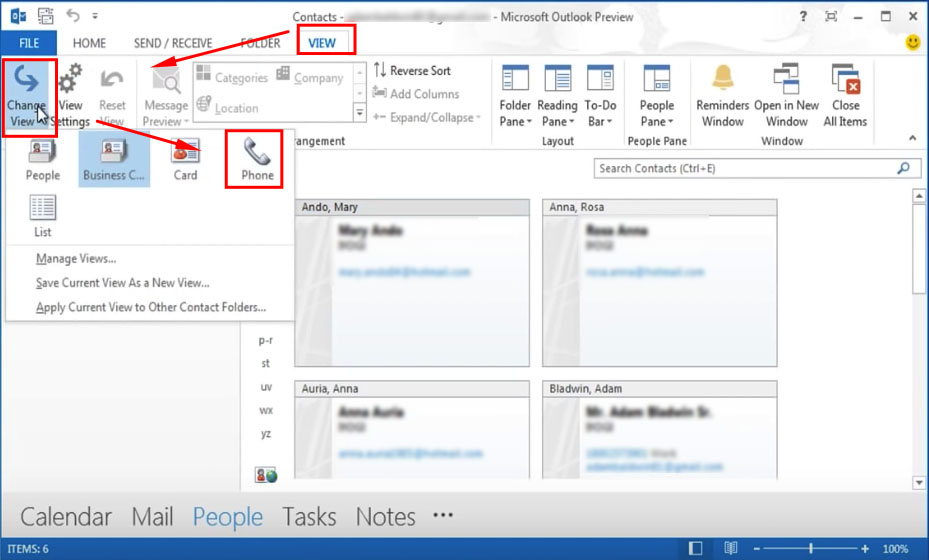The width and height of the screenshot is (929, 560).
Task: Go to Mail in navigation bar
Action: (152, 517)
